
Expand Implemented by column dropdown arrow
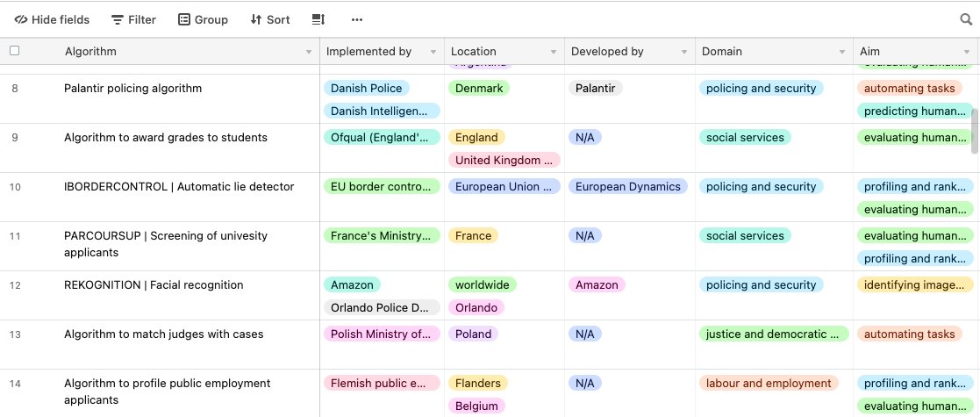coord(433,52)
